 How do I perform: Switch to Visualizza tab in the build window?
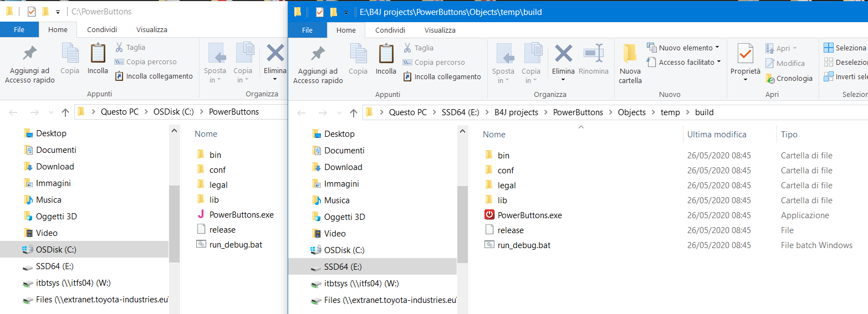[440, 30]
